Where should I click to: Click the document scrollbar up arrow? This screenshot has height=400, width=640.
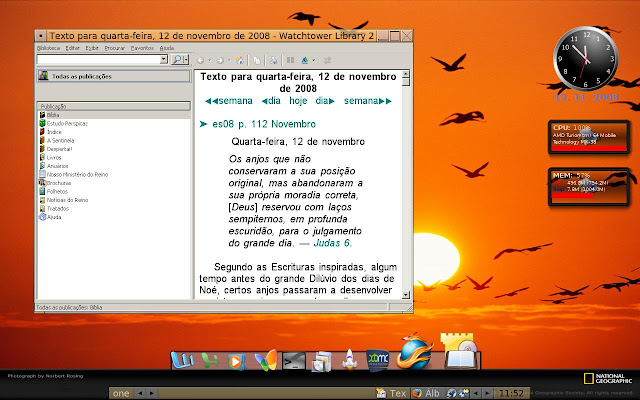(x=406, y=74)
